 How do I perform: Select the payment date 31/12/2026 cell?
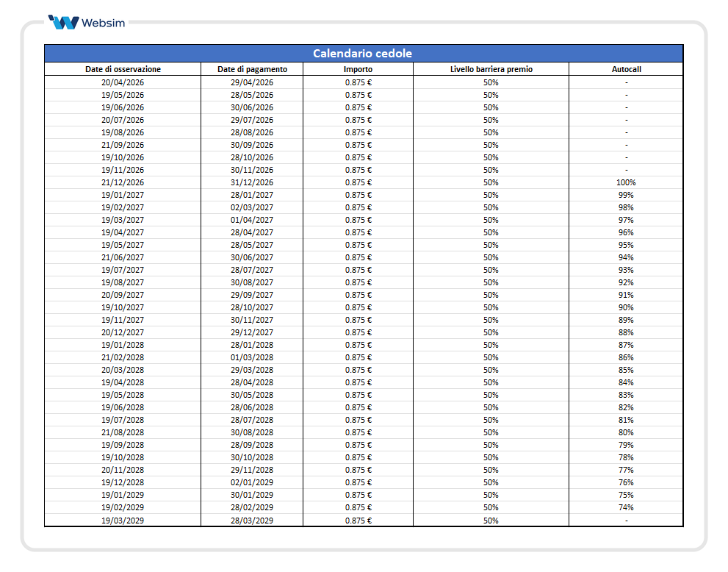click(x=252, y=182)
